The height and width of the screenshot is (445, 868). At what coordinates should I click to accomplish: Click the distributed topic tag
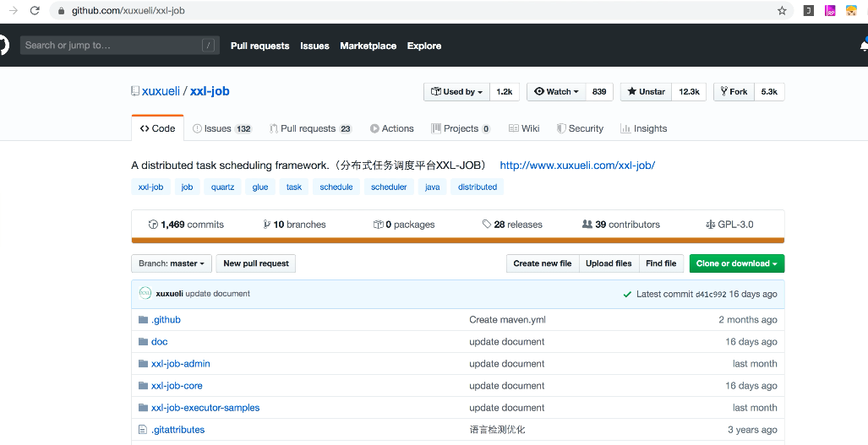[478, 187]
